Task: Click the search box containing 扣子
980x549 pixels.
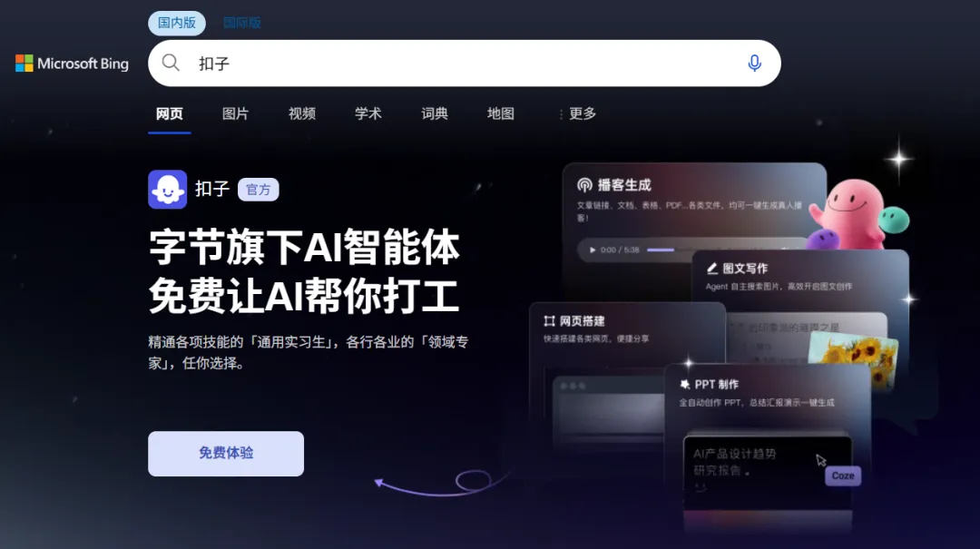Action: [x=465, y=64]
